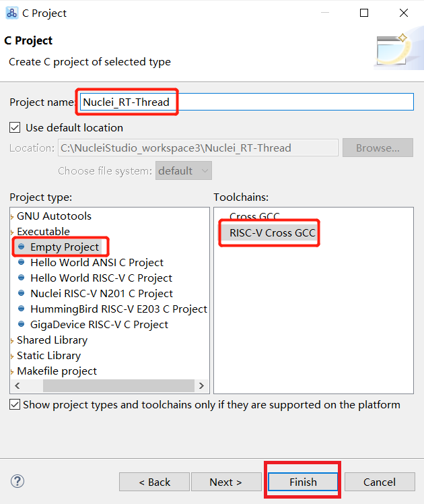The width and height of the screenshot is (424, 504).
Task: Go to the Next wizard page
Action: click(225, 482)
